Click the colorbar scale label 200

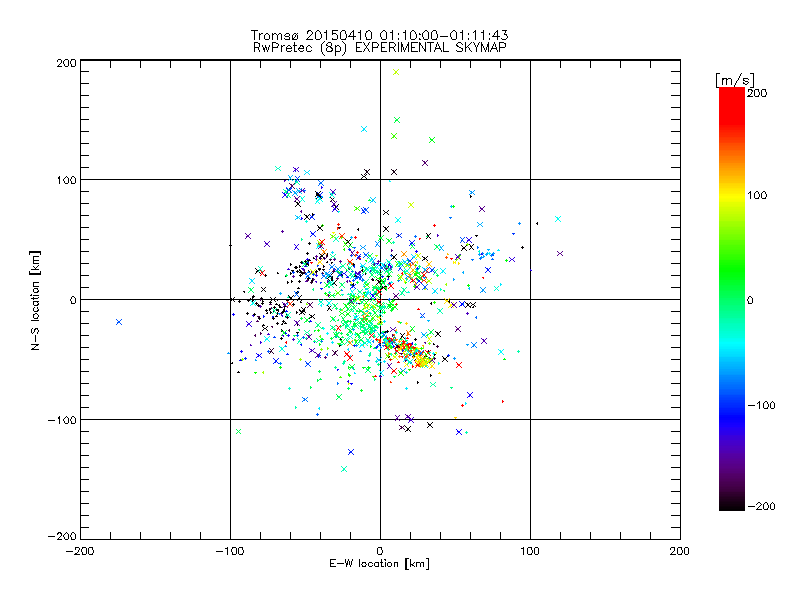(757, 93)
